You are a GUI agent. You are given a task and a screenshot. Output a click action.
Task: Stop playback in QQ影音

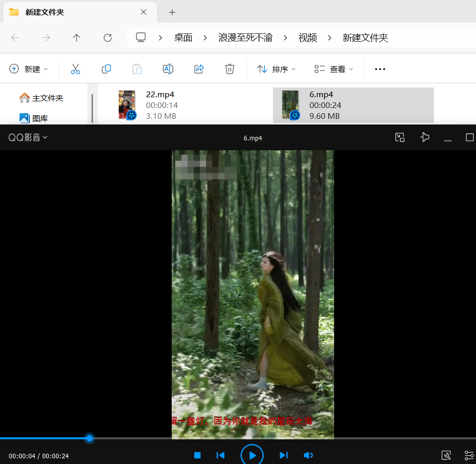point(197,455)
